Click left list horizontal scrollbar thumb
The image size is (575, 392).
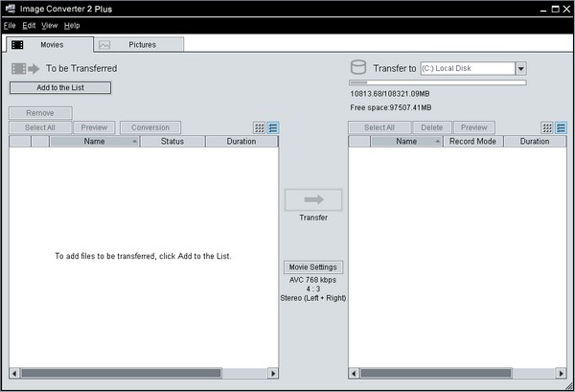pyautogui.click(x=121, y=373)
